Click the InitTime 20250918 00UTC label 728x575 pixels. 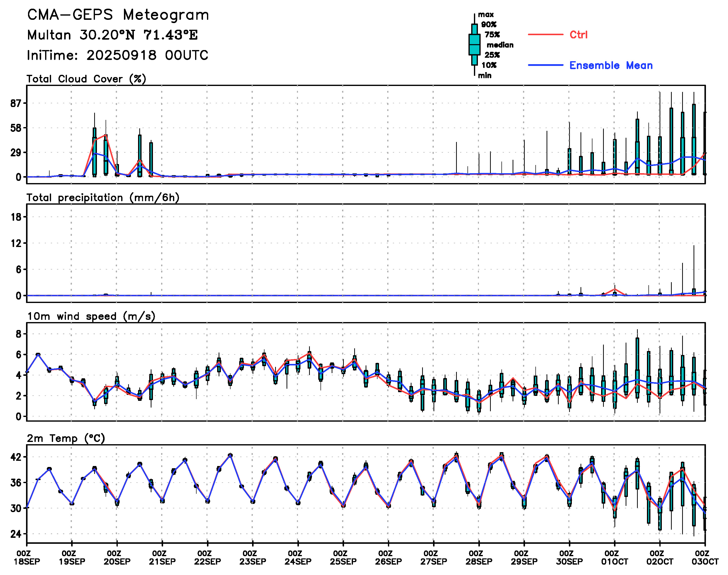(x=117, y=55)
